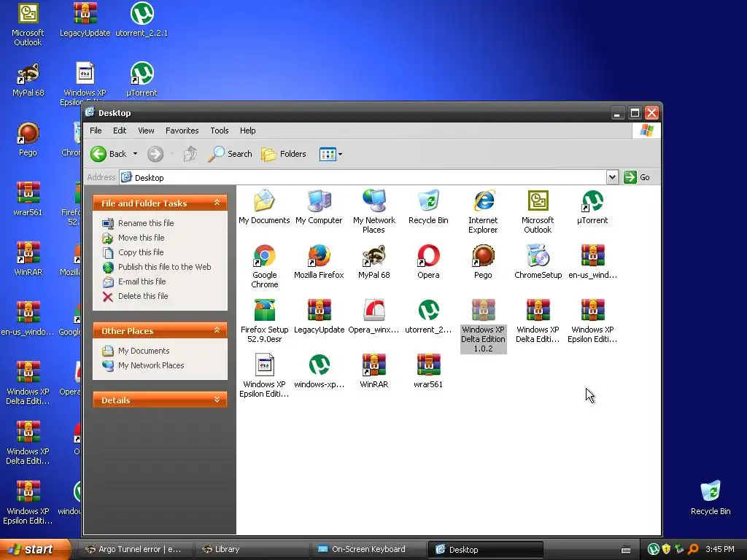The width and height of the screenshot is (747, 560).
Task: Click E-mail this file link
Action: click(x=142, y=281)
